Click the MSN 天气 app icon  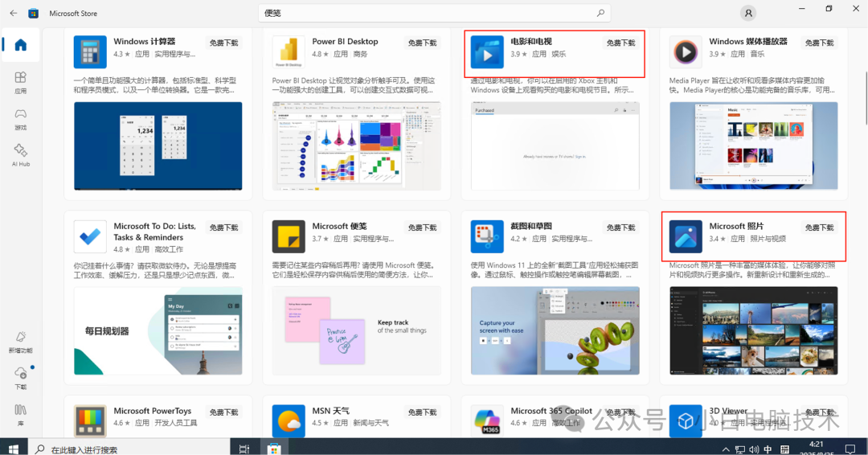(x=289, y=421)
